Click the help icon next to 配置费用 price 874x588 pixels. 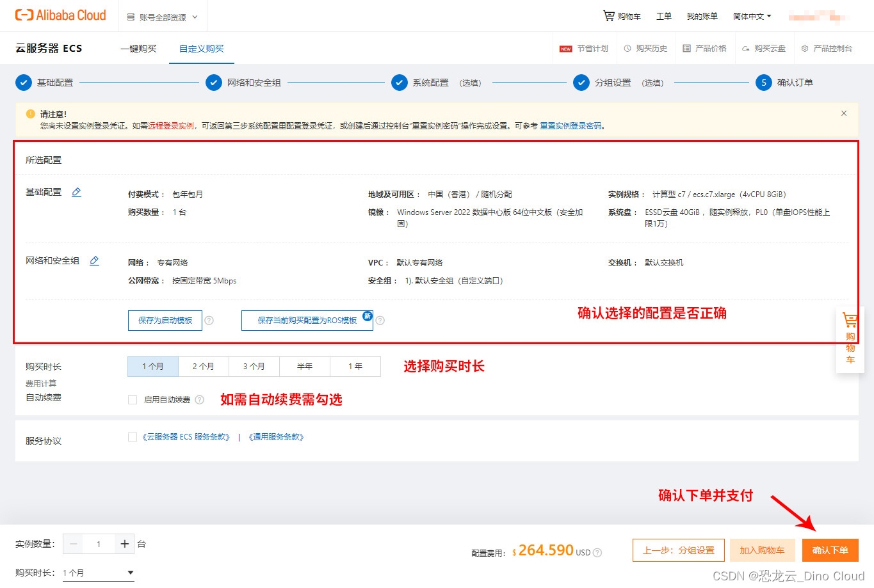[597, 552]
